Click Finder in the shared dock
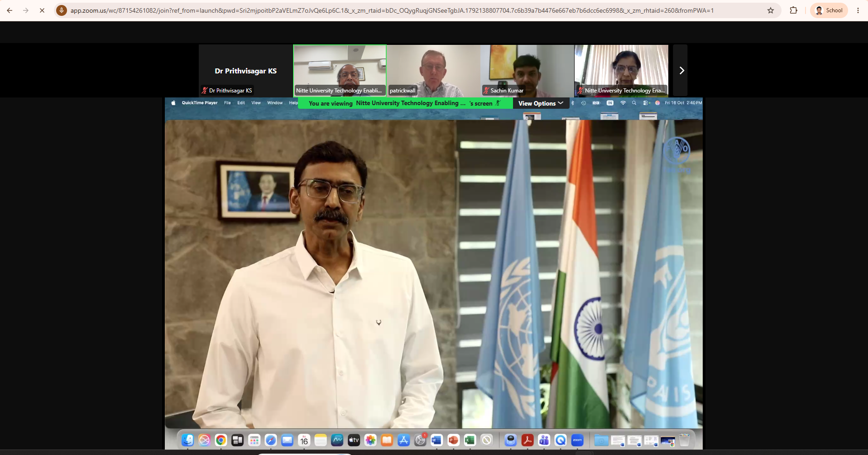 point(187,440)
